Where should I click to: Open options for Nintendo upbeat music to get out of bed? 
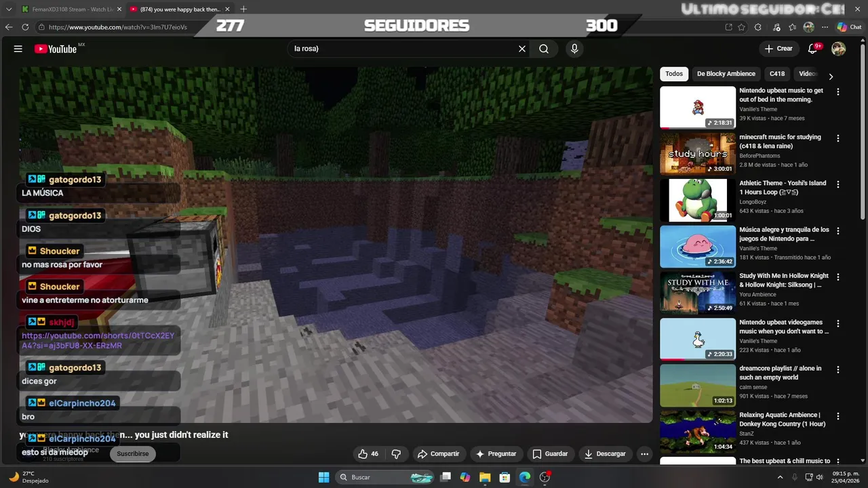pos(838,92)
